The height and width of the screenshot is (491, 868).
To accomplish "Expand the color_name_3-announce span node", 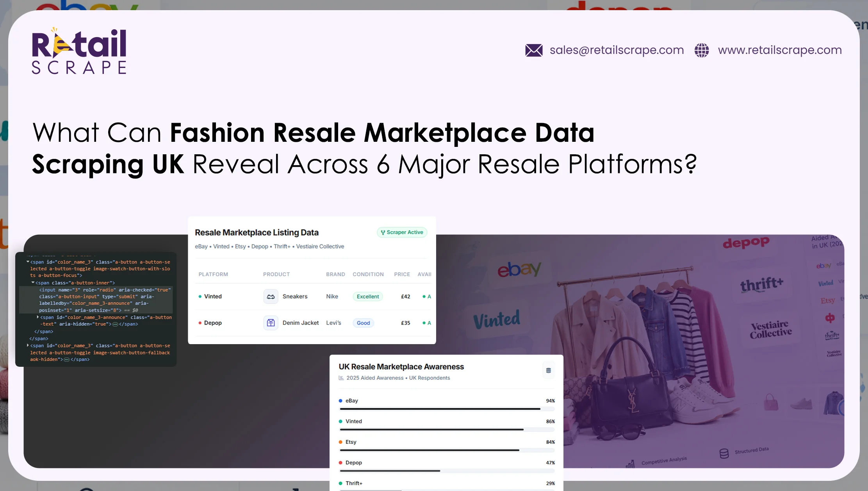I will pyautogui.click(x=37, y=317).
